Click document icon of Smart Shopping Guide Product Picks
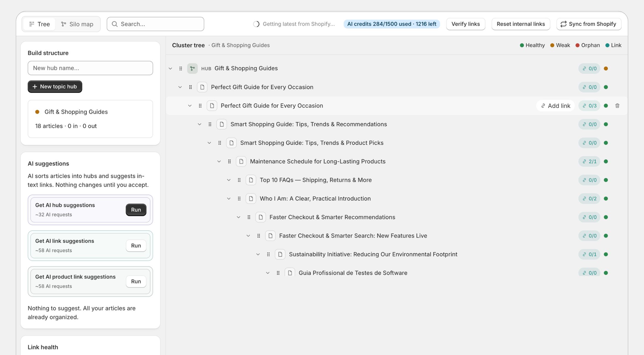Viewport: 644px width, 355px height. (231, 143)
